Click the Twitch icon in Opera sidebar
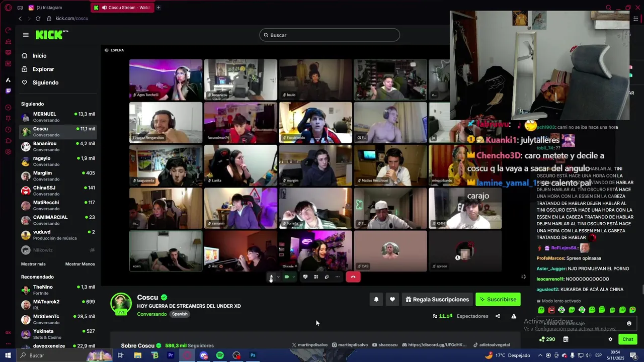The height and width of the screenshot is (362, 644). click(8, 91)
